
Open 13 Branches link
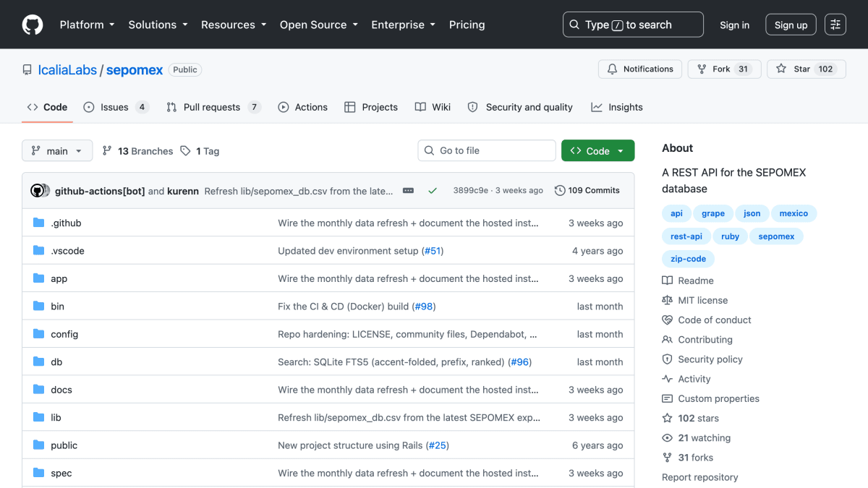click(x=137, y=151)
